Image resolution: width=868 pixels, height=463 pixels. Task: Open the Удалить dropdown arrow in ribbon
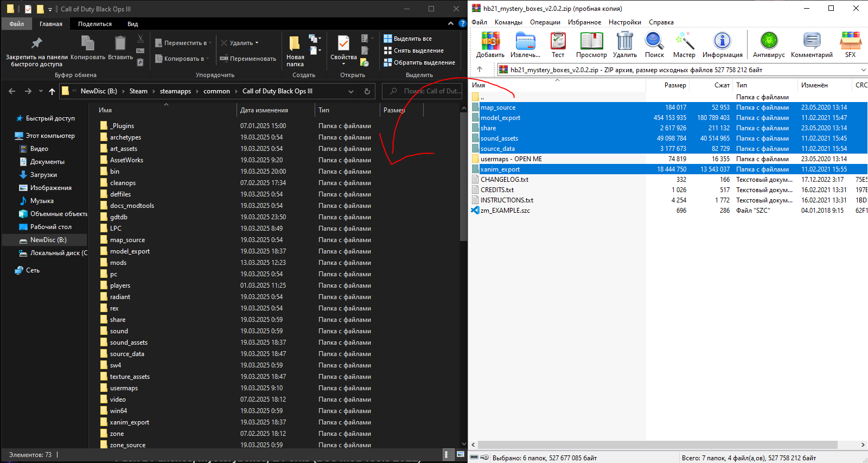pyautogui.click(x=257, y=43)
